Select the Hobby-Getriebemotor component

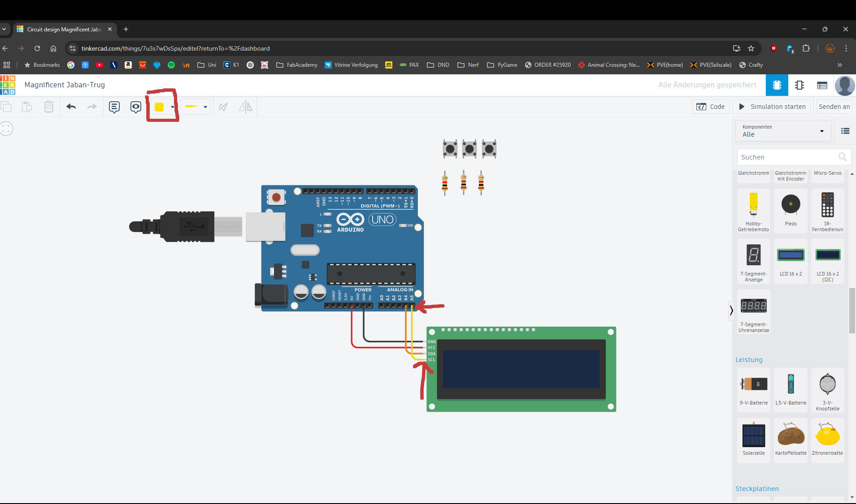(753, 211)
